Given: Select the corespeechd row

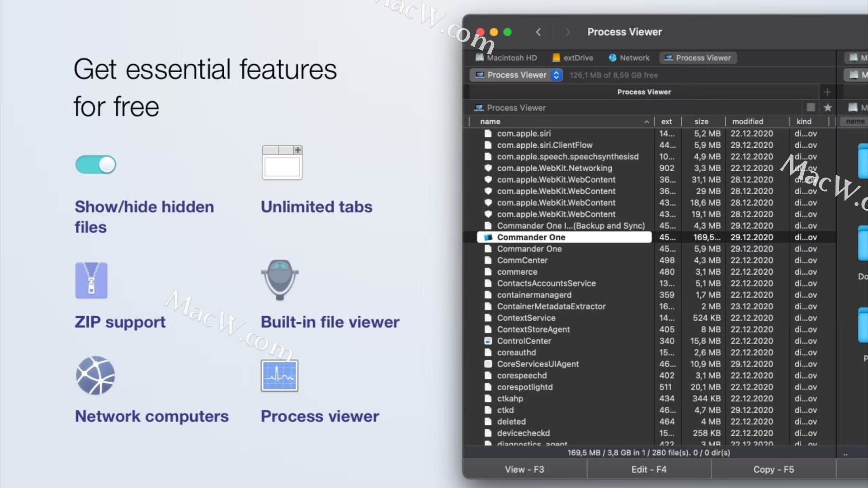Looking at the screenshot, I should (x=650, y=375).
